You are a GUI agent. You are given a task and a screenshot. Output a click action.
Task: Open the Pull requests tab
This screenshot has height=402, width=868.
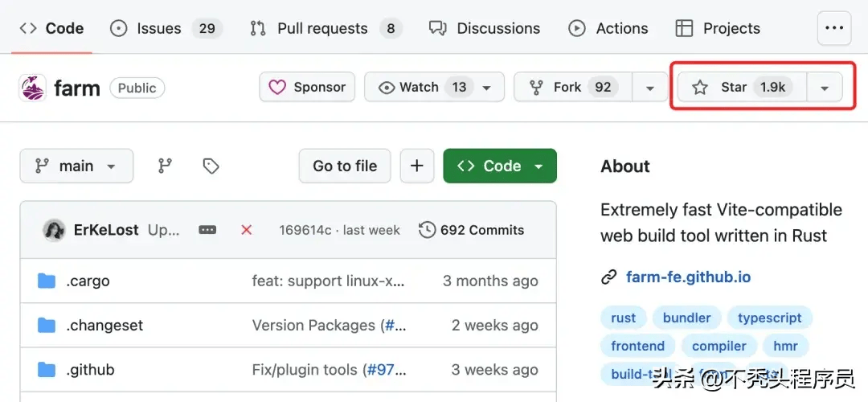[x=325, y=28]
